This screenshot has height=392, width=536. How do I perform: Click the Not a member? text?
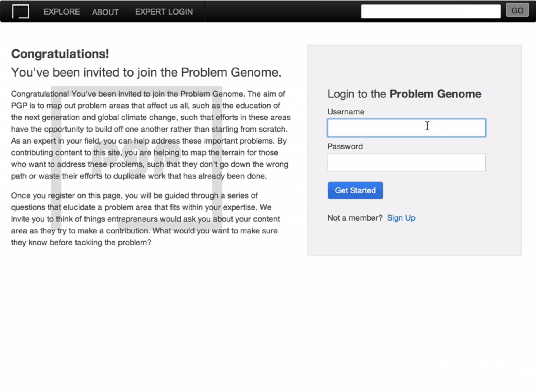point(354,218)
